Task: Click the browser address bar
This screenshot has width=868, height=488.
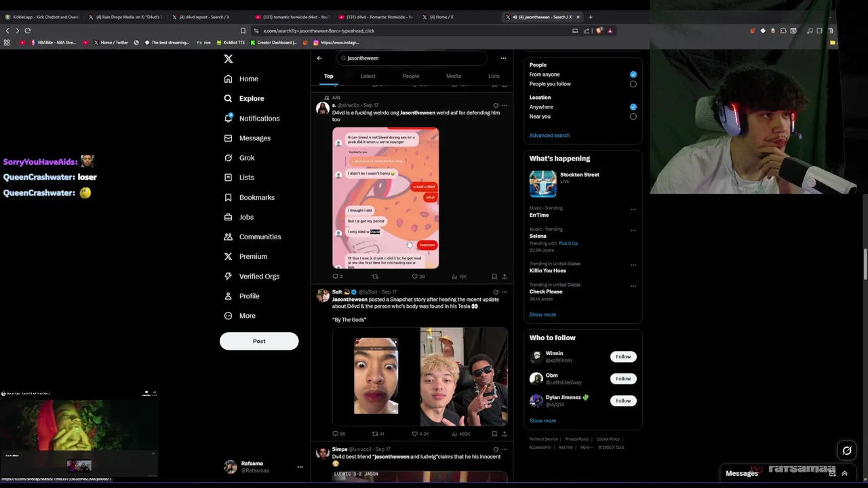Action: tap(414, 30)
